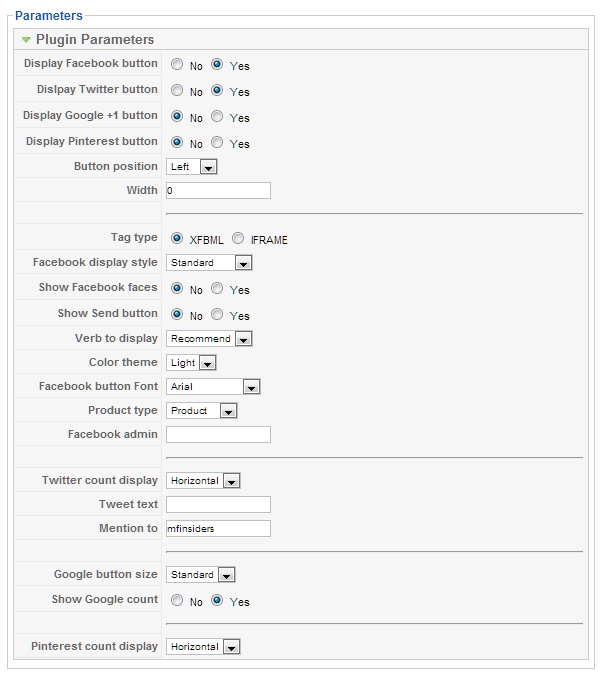Set Show Facebook faces to Yes
The image size is (610, 680).
click(217, 289)
